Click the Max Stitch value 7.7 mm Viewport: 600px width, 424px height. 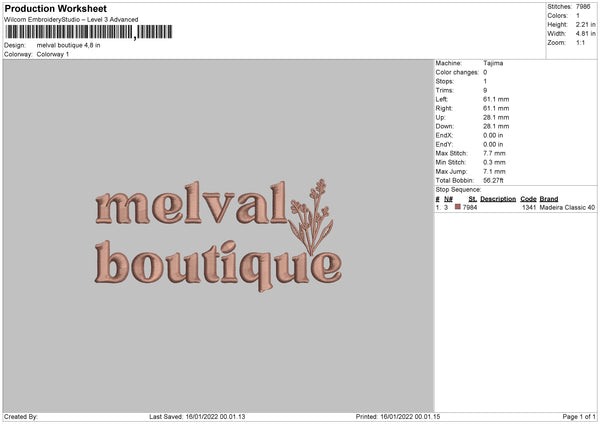coord(494,153)
